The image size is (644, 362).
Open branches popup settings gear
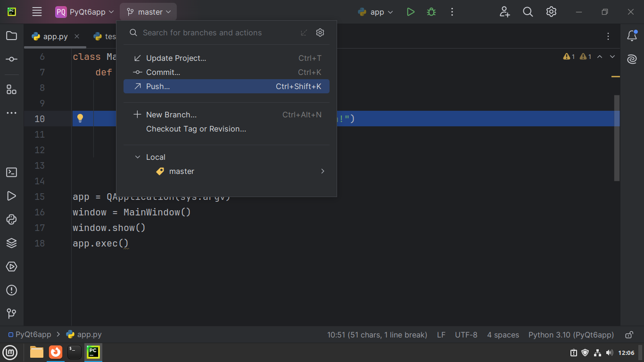(x=320, y=33)
